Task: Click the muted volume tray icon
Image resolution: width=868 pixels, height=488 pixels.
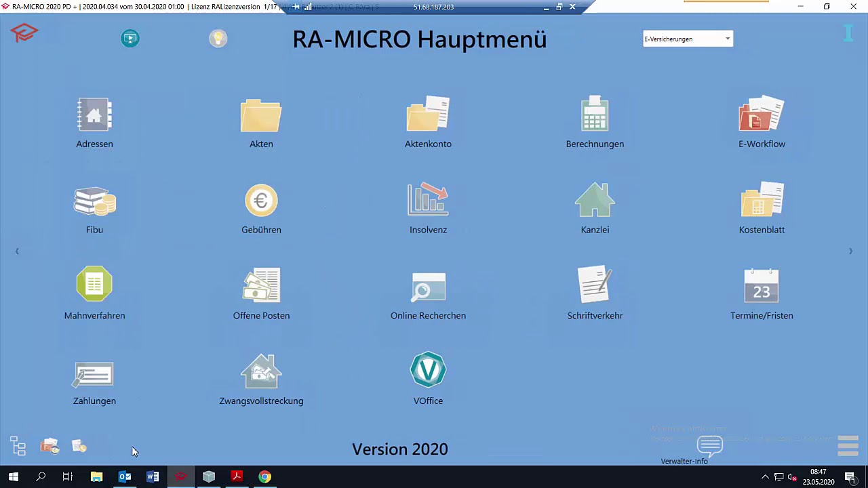Action: tap(792, 477)
